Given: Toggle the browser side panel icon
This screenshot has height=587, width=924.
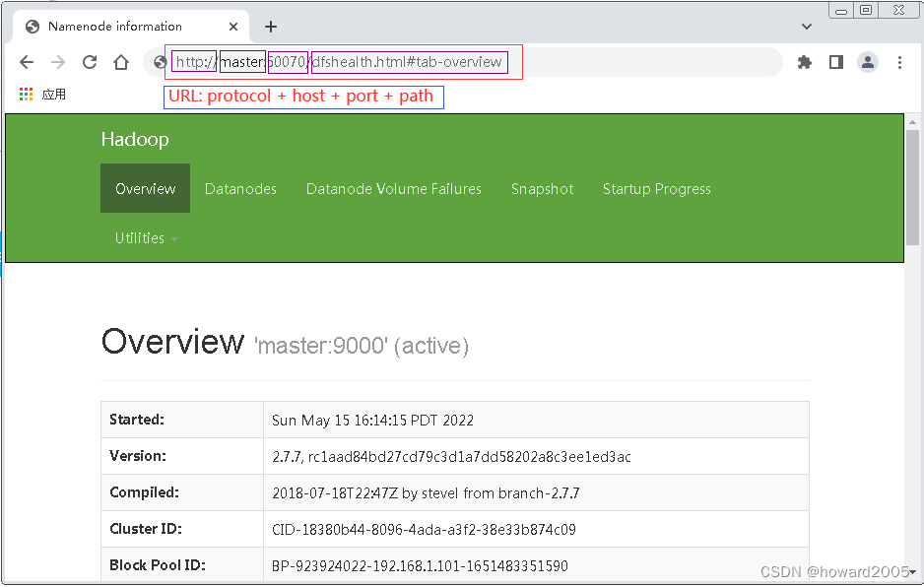Looking at the screenshot, I should (836, 62).
